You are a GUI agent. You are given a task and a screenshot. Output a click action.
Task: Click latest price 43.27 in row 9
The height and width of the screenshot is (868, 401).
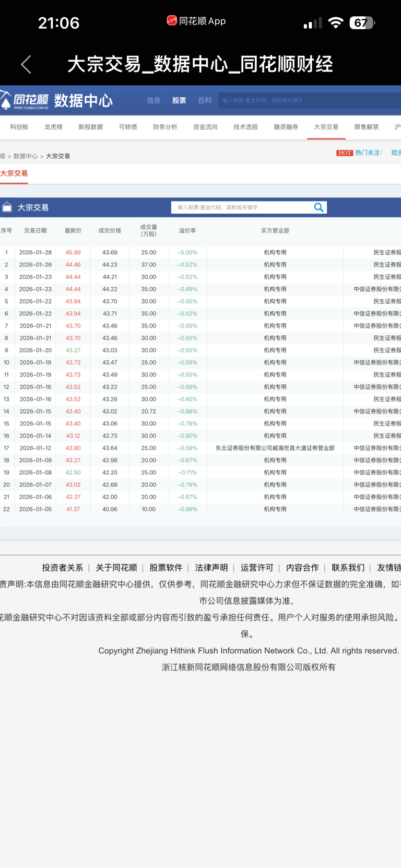pos(73,350)
